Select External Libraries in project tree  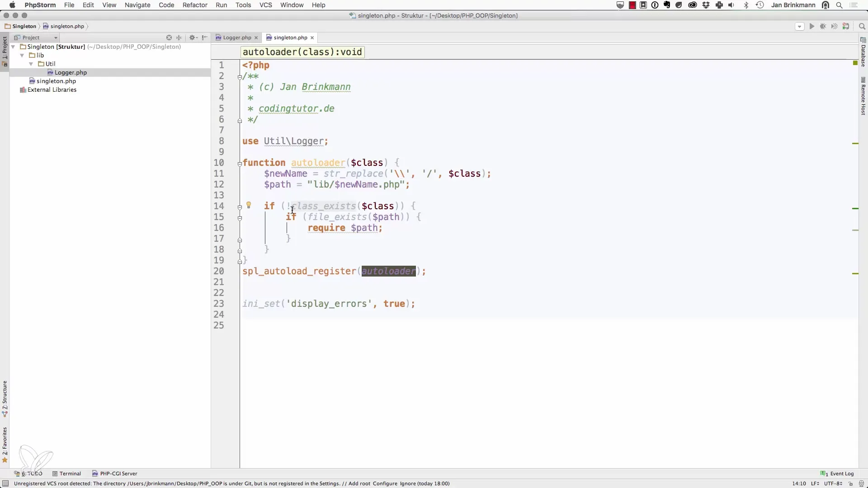[52, 89]
